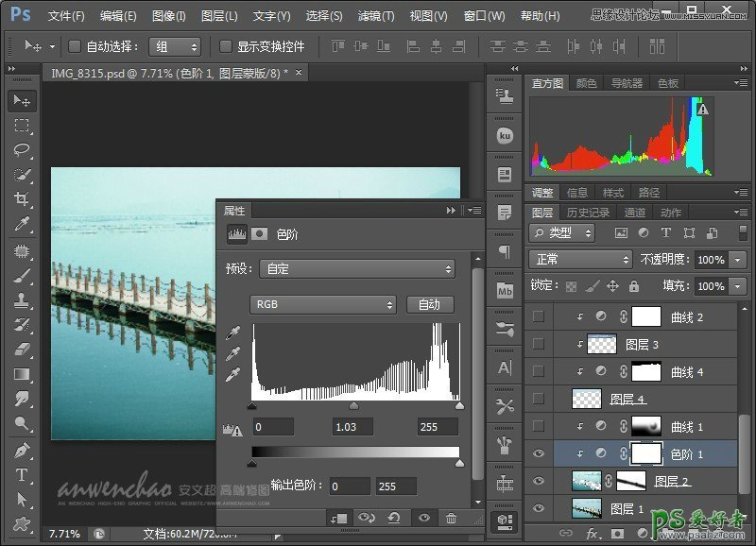Switch to the 历史记录 tab

[588, 213]
